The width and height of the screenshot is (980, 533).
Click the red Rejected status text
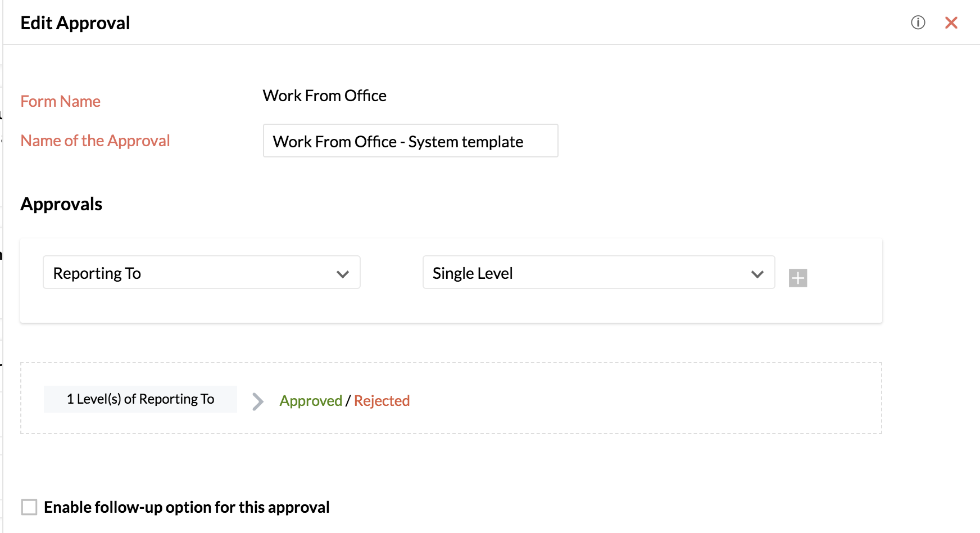(382, 401)
